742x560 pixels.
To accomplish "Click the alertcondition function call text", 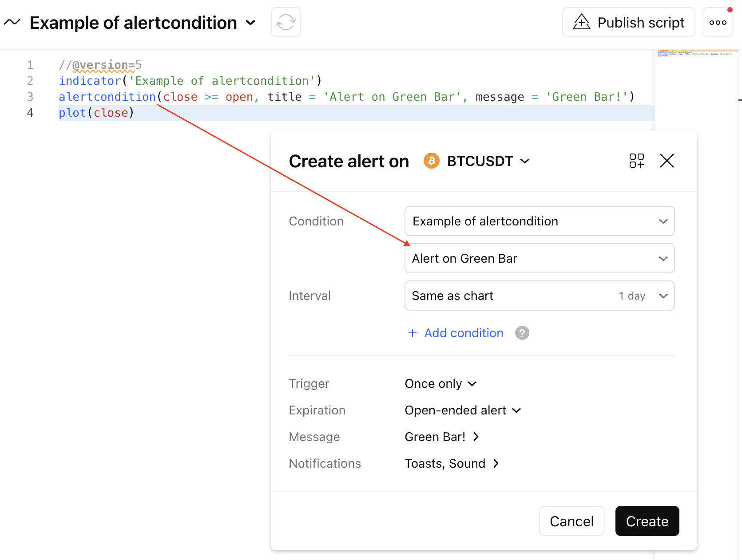I will [x=107, y=97].
